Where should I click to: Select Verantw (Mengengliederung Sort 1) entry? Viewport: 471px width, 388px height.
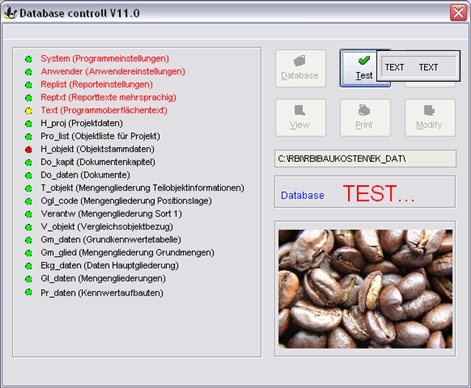[111, 214]
